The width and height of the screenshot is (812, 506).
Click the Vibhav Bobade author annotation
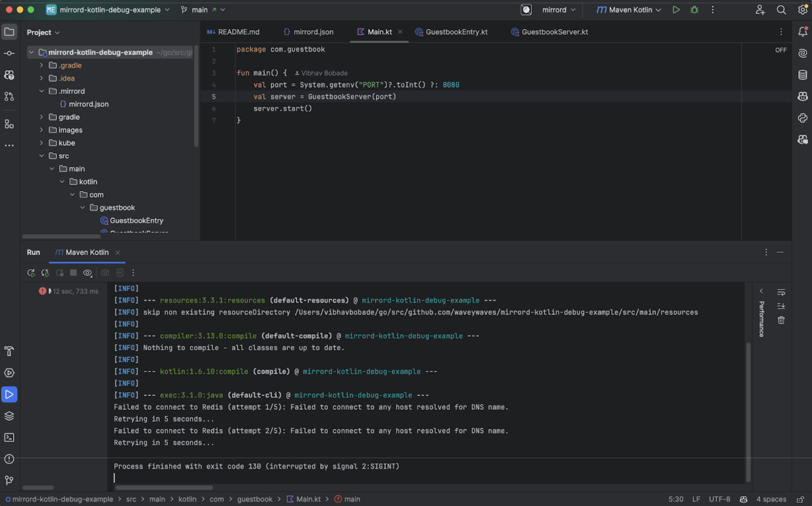(322, 73)
